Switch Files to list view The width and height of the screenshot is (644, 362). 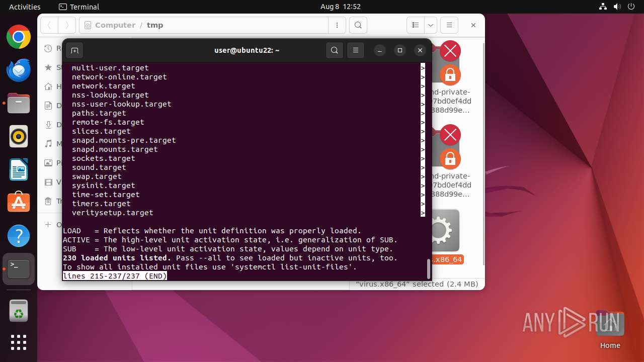coord(416,25)
